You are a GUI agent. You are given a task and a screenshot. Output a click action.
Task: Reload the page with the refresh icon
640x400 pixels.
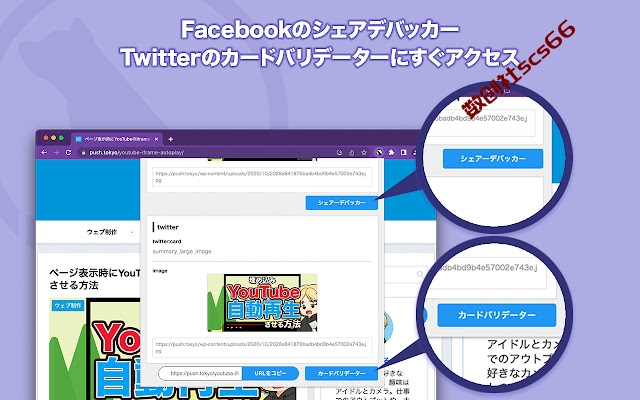[69, 152]
